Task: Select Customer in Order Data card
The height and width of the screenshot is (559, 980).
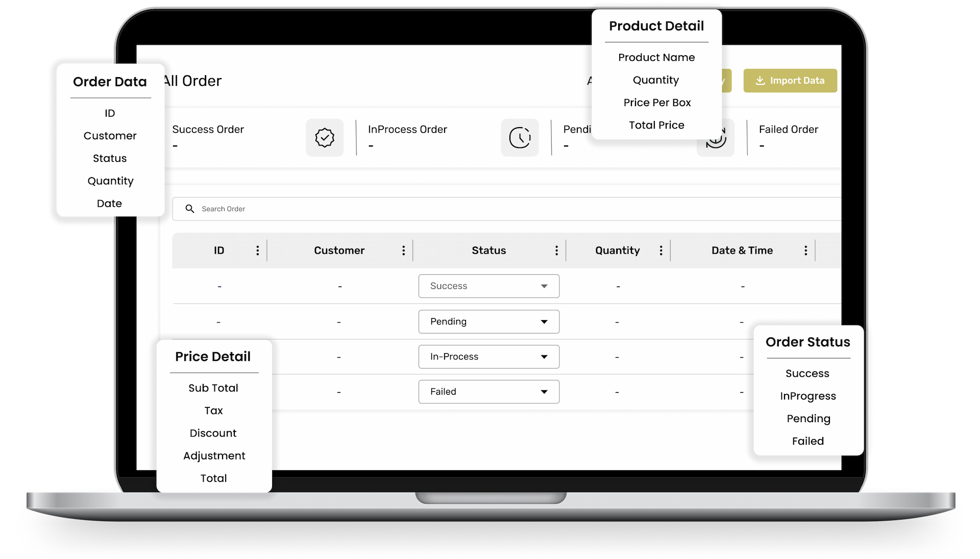Action: tap(110, 136)
